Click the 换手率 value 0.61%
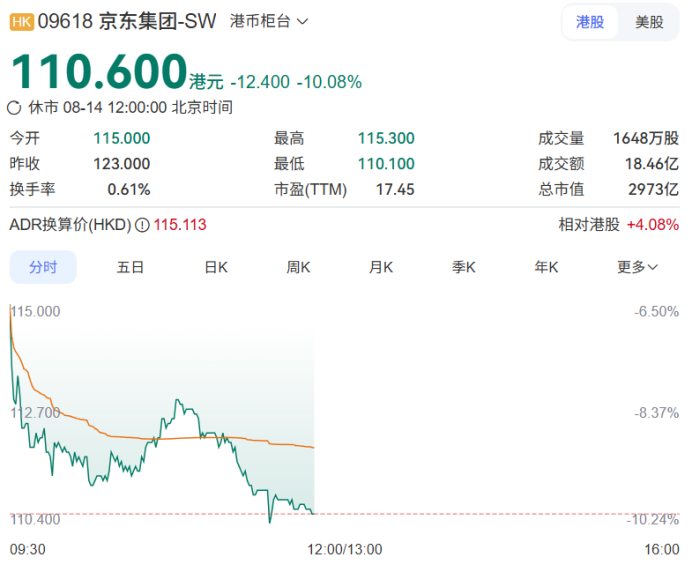692x572 pixels. click(129, 190)
